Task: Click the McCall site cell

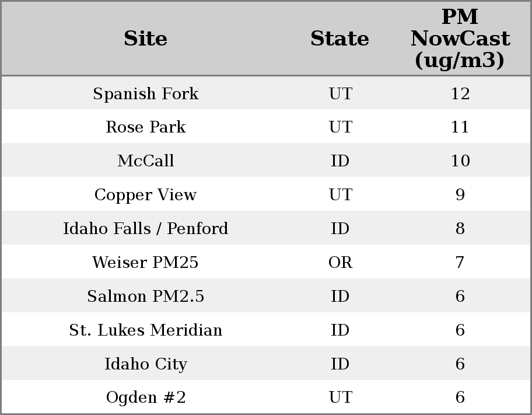Action: pos(146,161)
